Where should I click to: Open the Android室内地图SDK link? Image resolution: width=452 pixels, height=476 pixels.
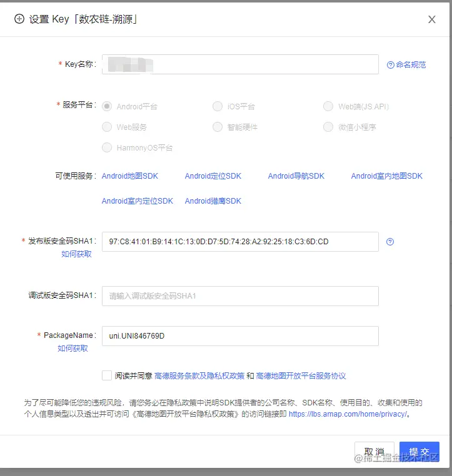[387, 176]
